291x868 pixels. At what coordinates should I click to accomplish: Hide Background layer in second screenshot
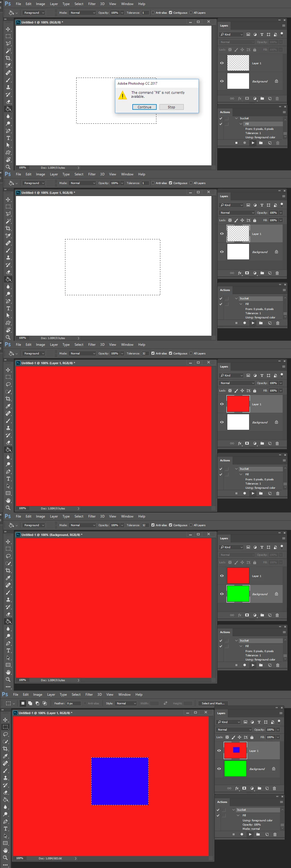pyautogui.click(x=222, y=252)
